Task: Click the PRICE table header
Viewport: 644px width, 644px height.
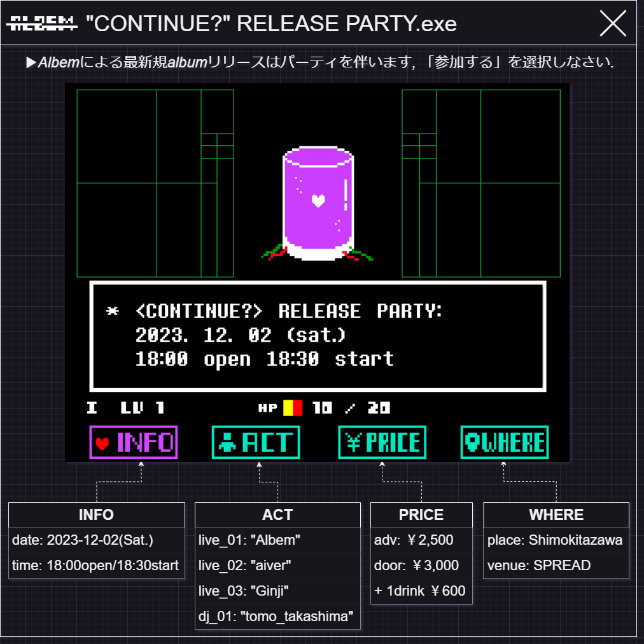Action: (421, 515)
